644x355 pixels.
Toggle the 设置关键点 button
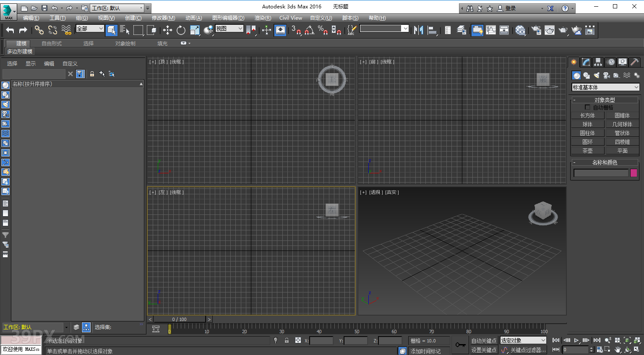coord(484,350)
